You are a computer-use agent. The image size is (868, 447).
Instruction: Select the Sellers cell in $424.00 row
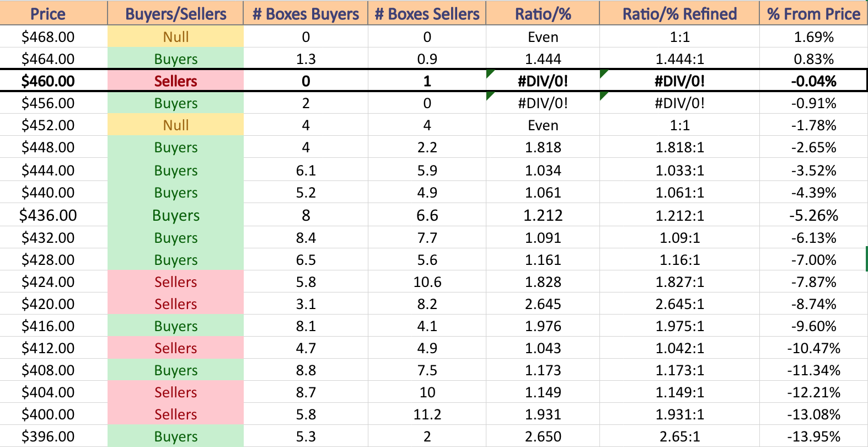[x=175, y=281]
